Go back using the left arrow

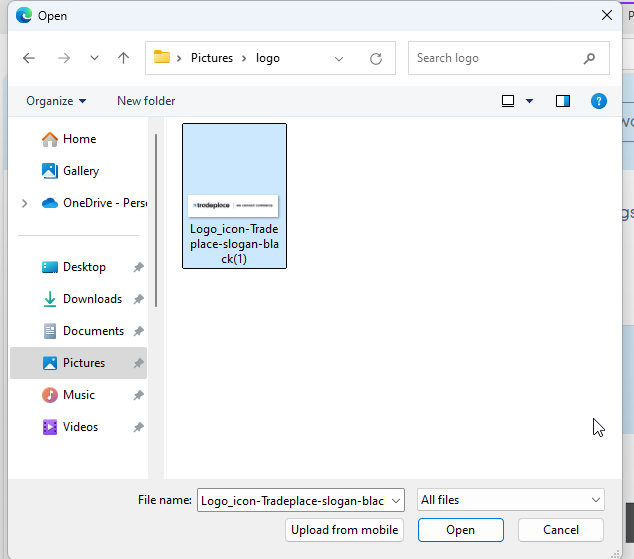coord(29,58)
